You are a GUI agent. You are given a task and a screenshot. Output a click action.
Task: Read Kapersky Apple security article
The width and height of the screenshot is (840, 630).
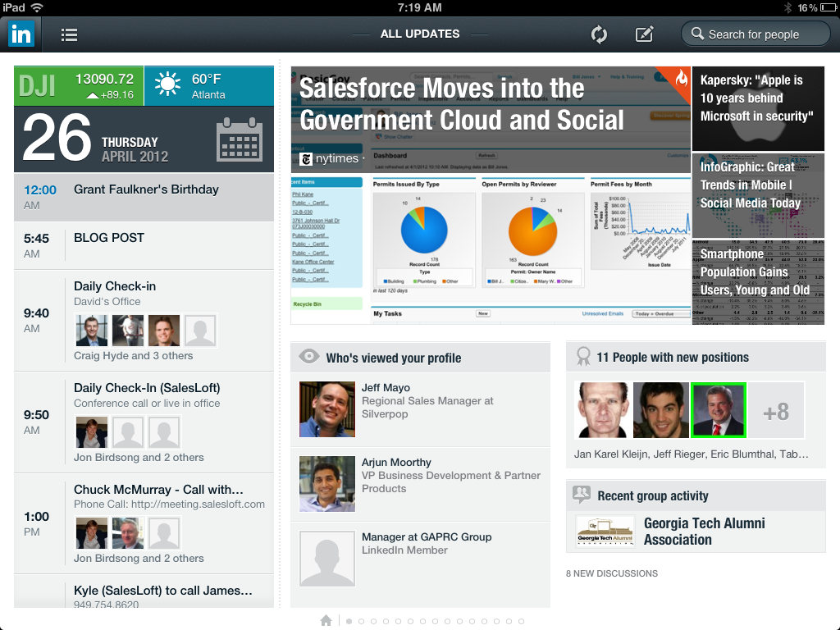[758, 108]
